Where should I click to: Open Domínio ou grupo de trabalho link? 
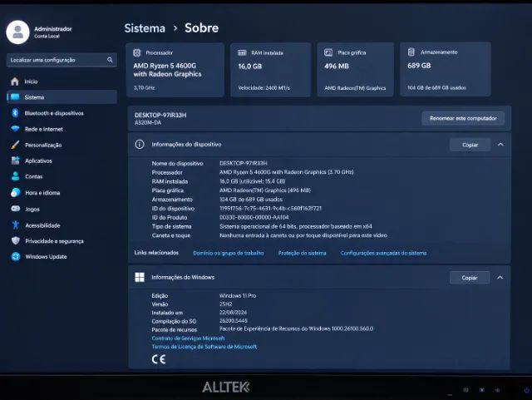point(229,253)
